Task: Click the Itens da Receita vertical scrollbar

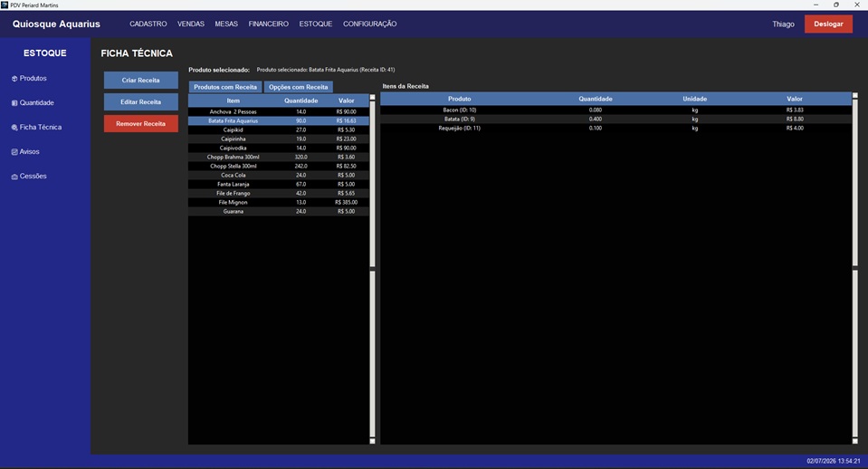Action: click(855, 268)
